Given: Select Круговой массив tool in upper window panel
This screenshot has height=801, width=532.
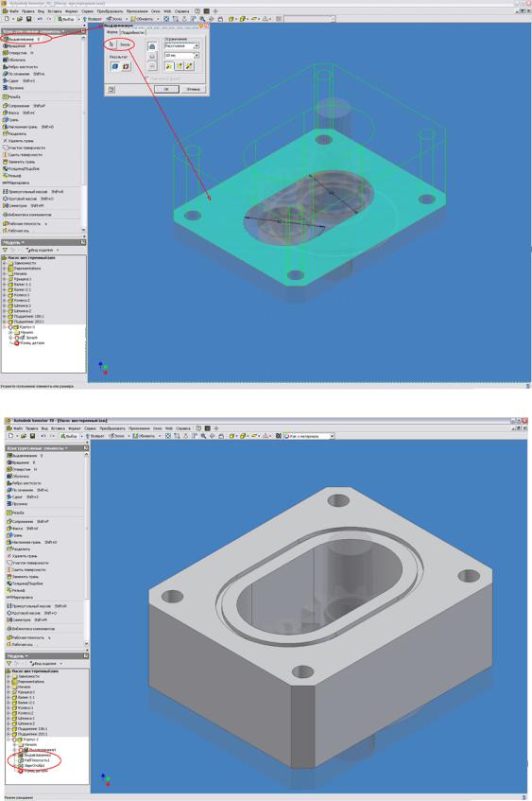Looking at the screenshot, I should tap(28, 199).
